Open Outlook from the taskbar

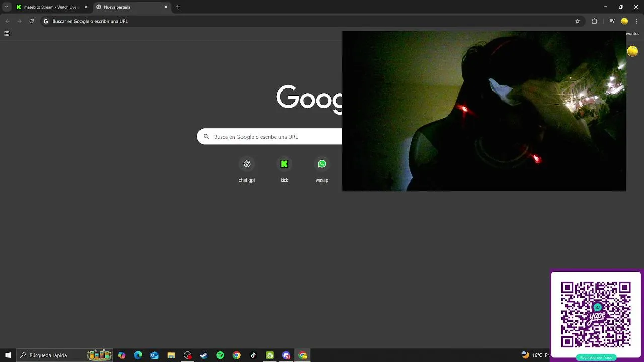[154, 355]
